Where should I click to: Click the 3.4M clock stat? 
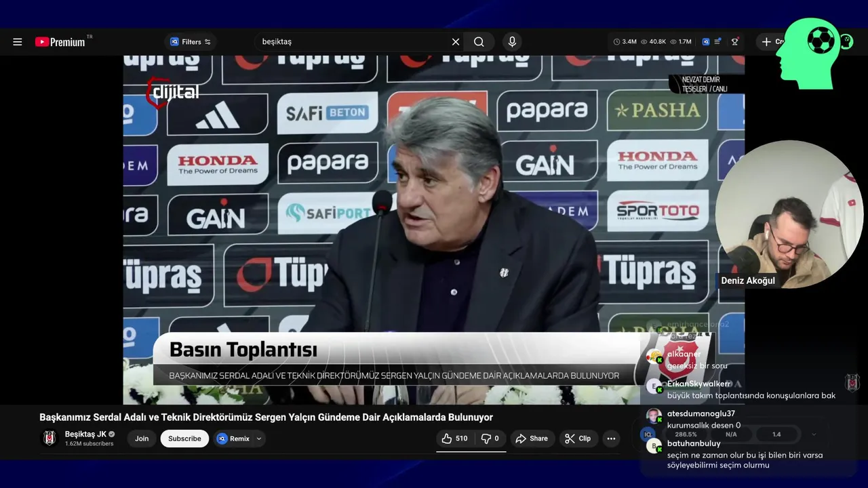(625, 42)
